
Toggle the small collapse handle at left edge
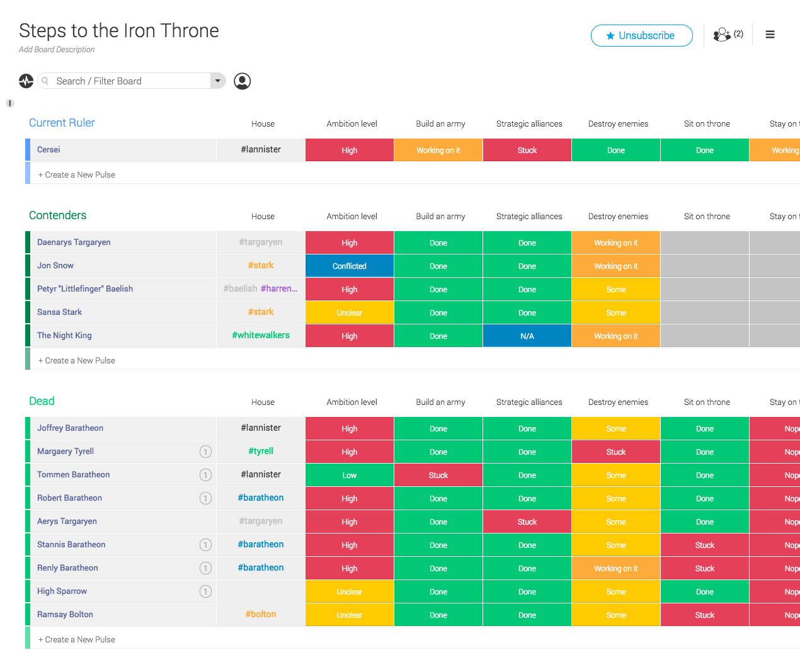[10, 103]
